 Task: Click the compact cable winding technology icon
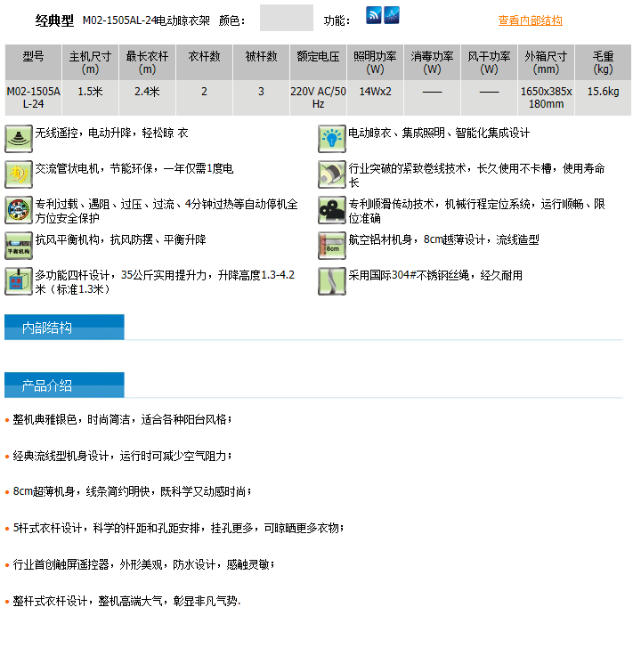pyautogui.click(x=332, y=174)
